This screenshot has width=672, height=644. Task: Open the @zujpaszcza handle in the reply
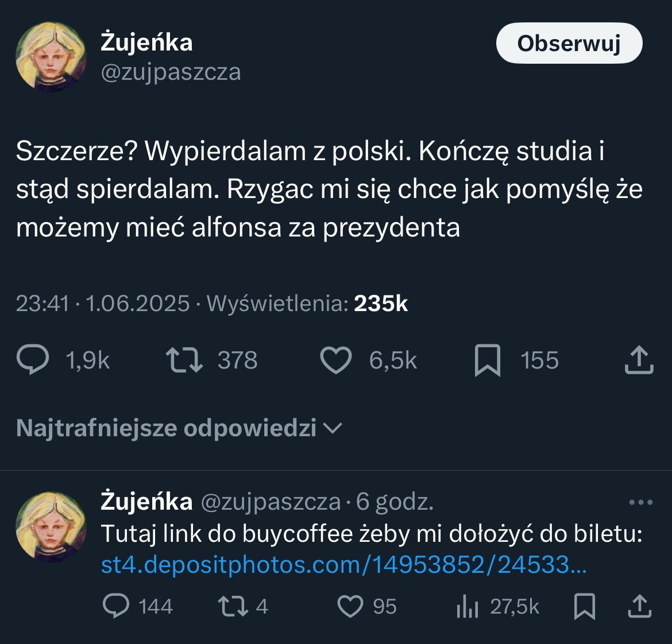(x=270, y=502)
